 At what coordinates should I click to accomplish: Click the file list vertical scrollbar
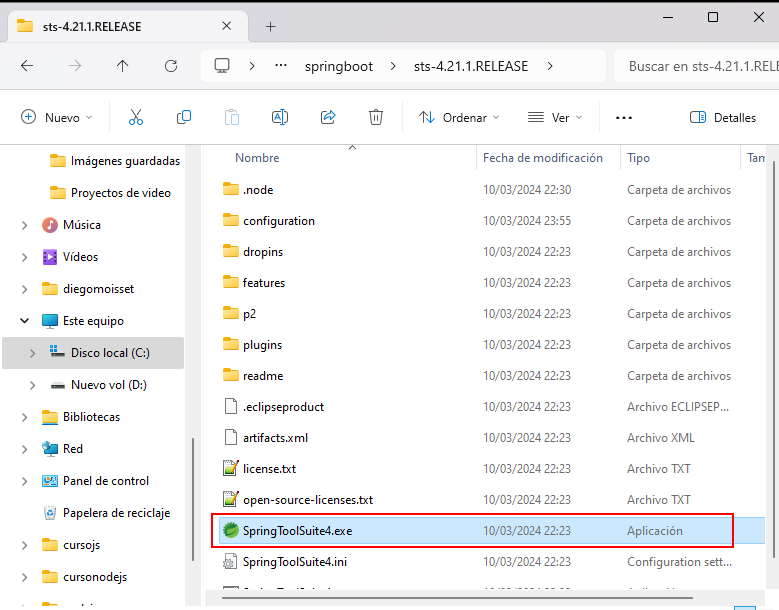(x=774, y=358)
